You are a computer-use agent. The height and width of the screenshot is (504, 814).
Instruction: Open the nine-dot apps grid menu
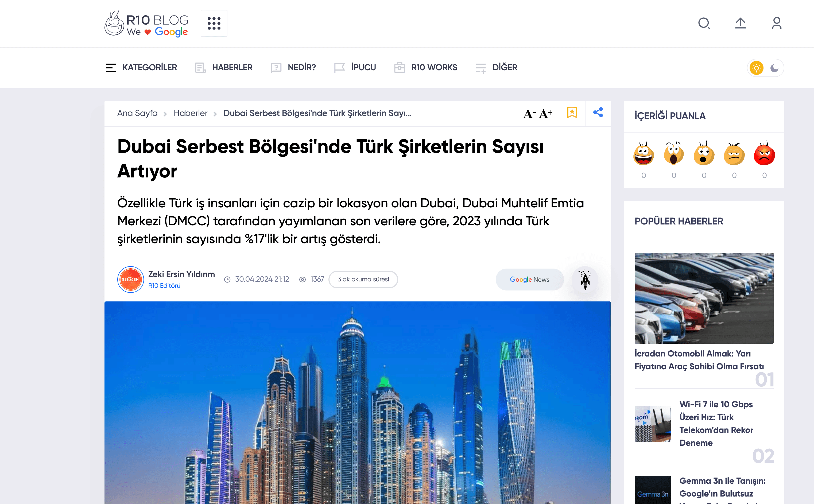click(x=214, y=23)
